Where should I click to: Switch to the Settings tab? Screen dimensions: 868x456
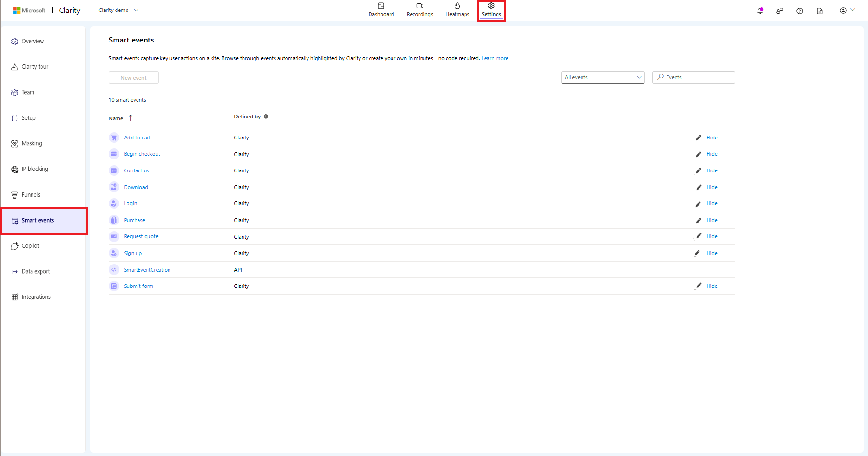coord(491,10)
